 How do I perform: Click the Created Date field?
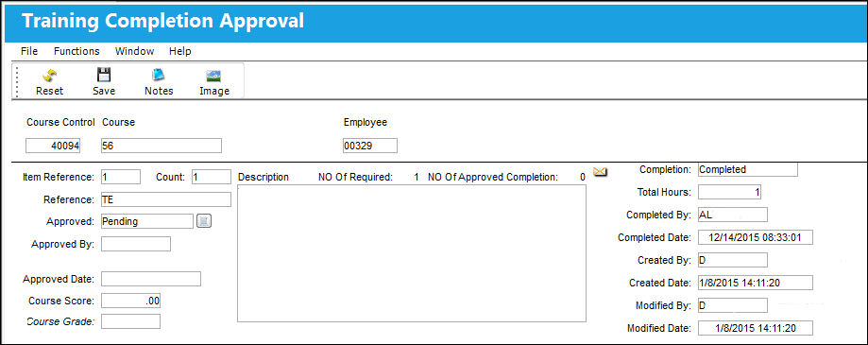tap(755, 283)
